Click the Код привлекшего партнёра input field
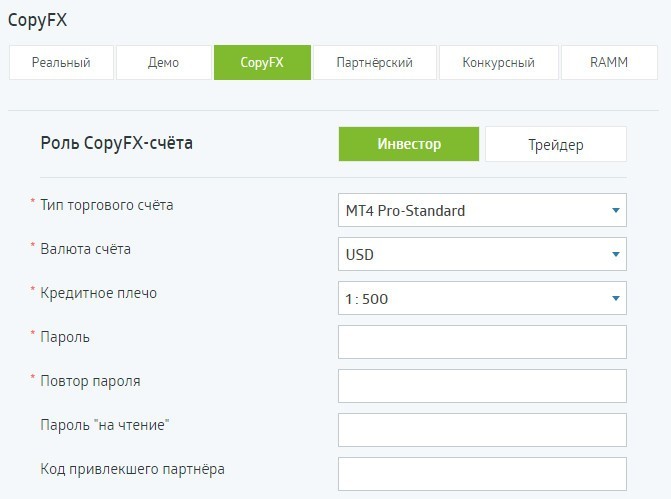The width and height of the screenshot is (671, 499). pos(482,474)
